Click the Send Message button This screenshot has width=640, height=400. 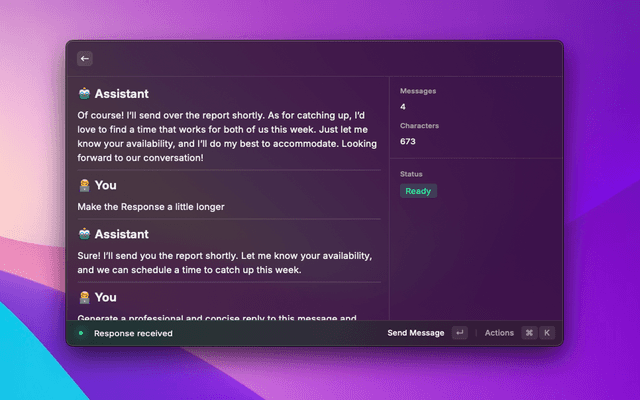pos(415,333)
